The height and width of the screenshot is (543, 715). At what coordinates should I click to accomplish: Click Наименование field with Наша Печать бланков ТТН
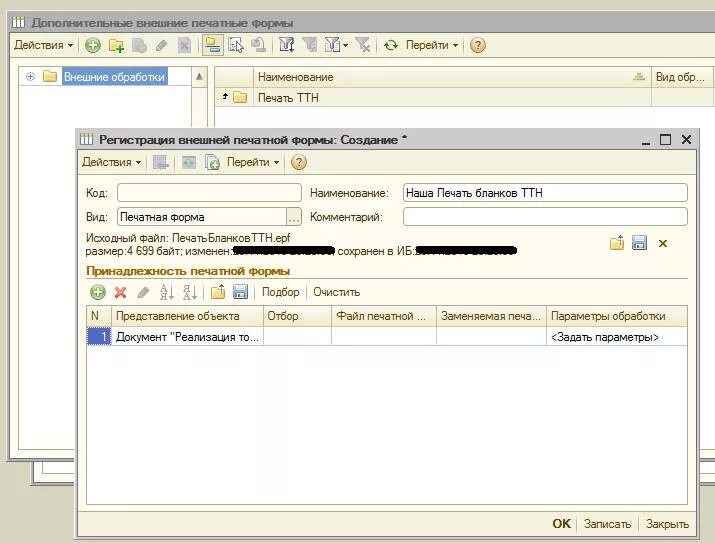click(545, 192)
